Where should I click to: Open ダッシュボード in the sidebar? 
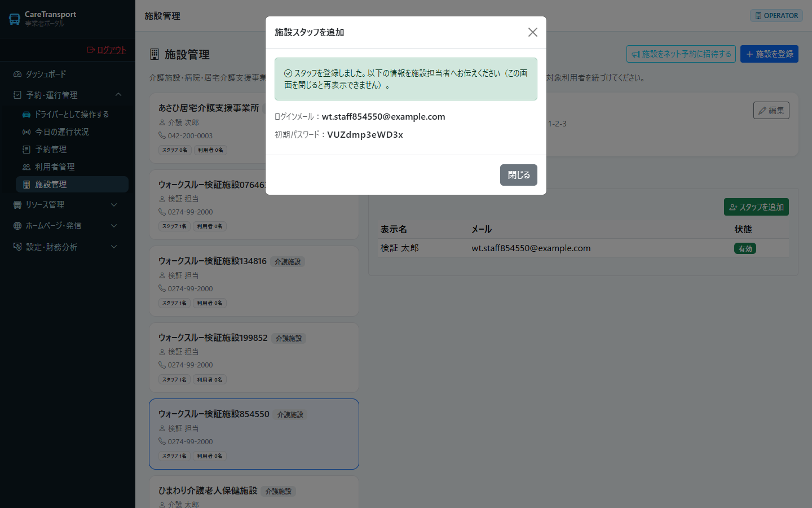(46, 74)
